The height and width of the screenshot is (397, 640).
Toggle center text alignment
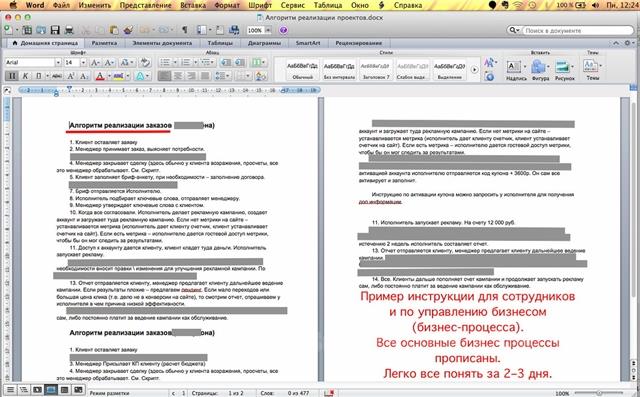[x=178, y=76]
